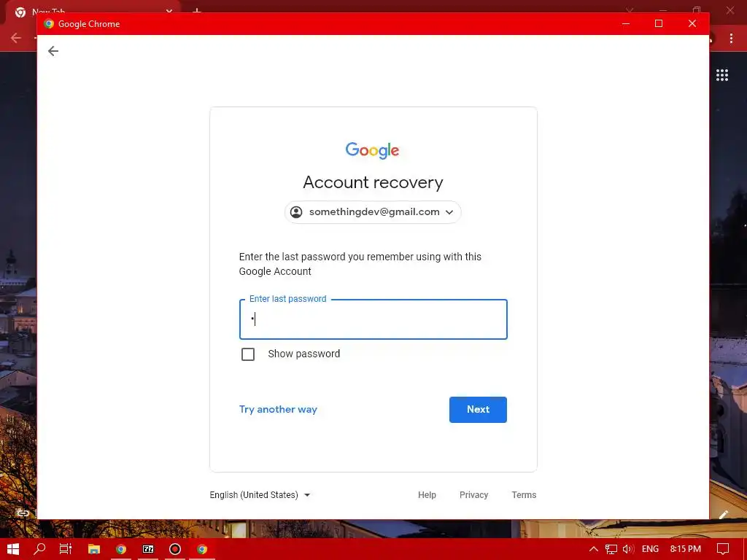Click the Google logo
Image resolution: width=747 pixels, height=560 pixels.
373,150
